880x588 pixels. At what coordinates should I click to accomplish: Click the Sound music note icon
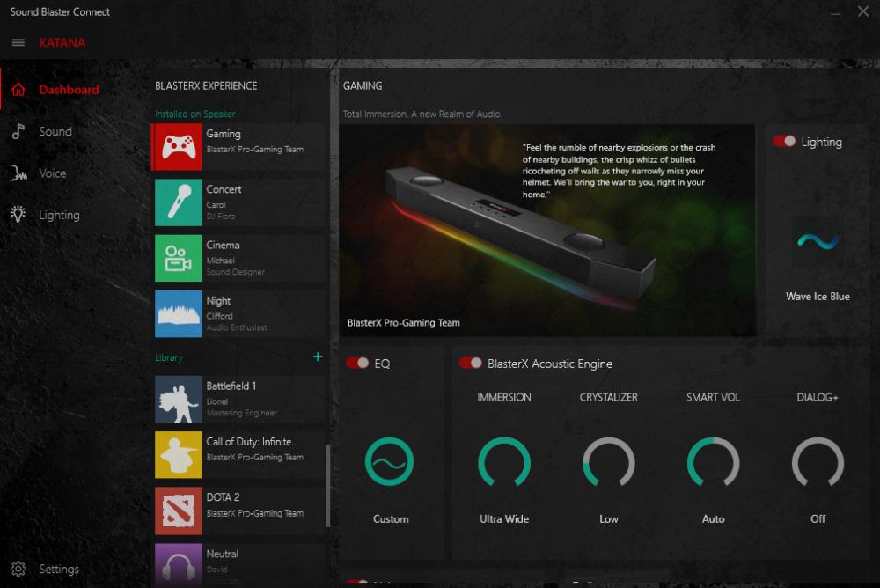click(x=18, y=131)
